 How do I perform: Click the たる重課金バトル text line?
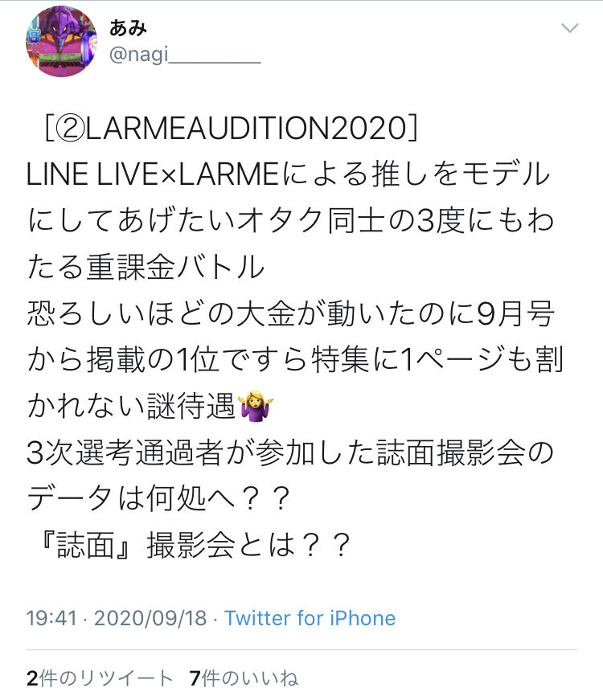coord(146,267)
